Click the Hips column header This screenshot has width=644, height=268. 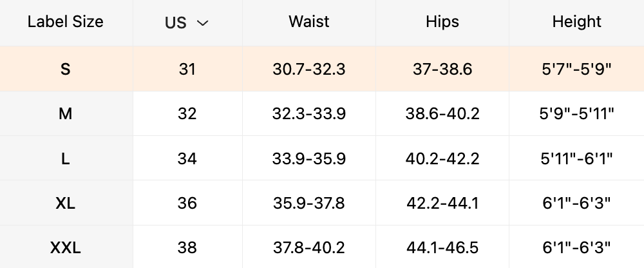click(442, 22)
